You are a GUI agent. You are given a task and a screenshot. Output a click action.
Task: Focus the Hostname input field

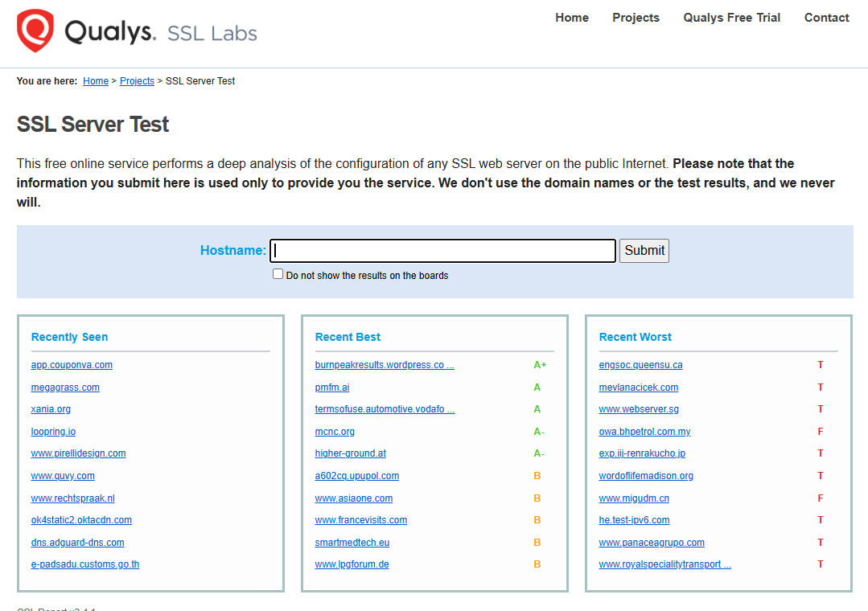pos(442,251)
